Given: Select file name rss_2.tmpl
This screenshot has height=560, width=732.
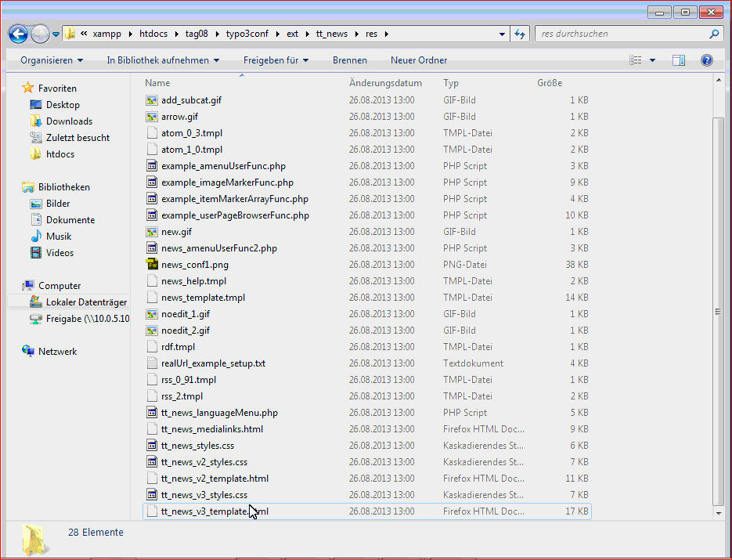Looking at the screenshot, I should pyautogui.click(x=182, y=396).
